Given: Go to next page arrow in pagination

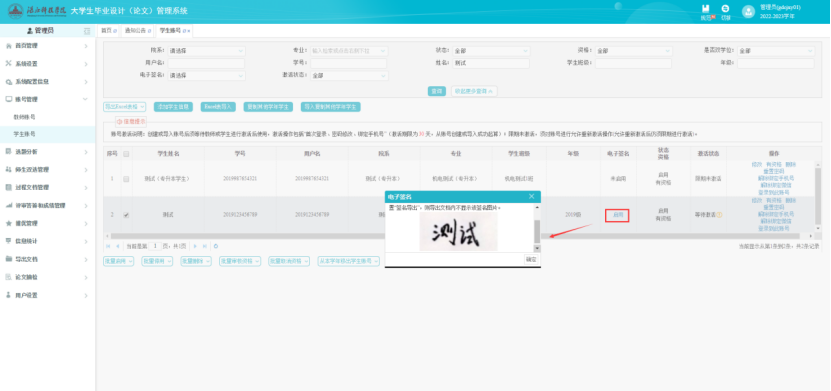Looking at the screenshot, I should pos(195,246).
